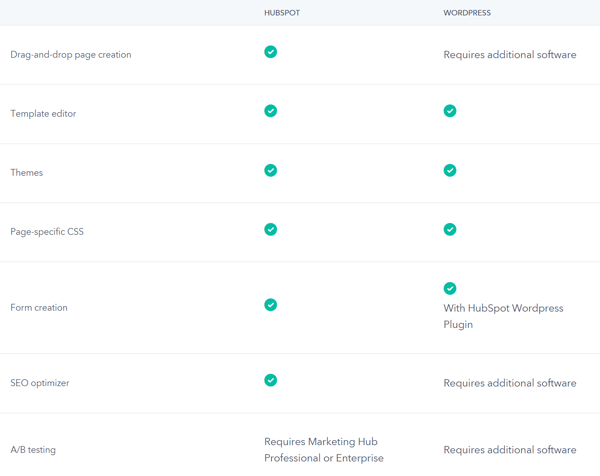Screen dimensions: 600x476
Task: Click HubSpot checkmark in Themes row
Action: click(x=271, y=170)
